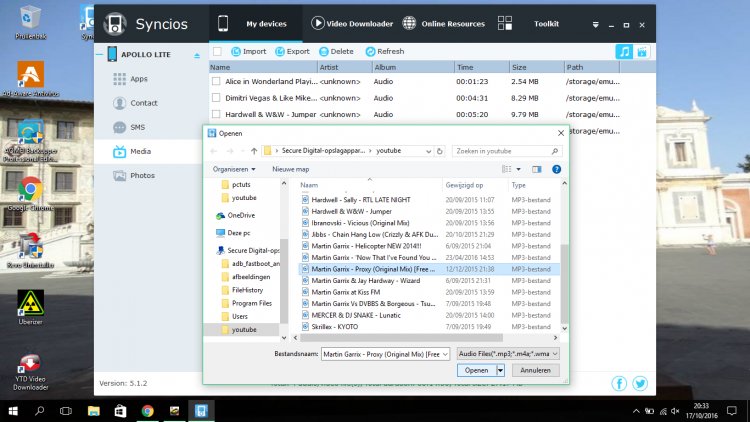Open Photos in the Syncios sidebar

(142, 175)
